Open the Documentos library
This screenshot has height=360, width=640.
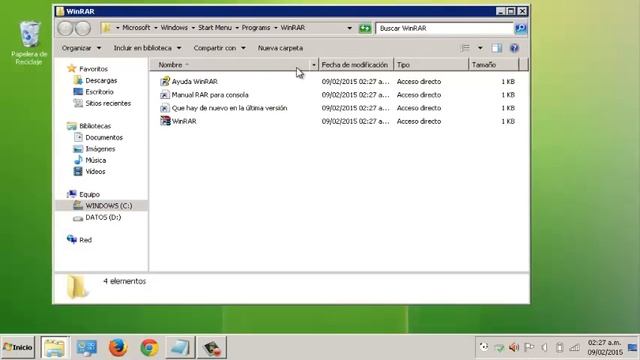coord(104,138)
